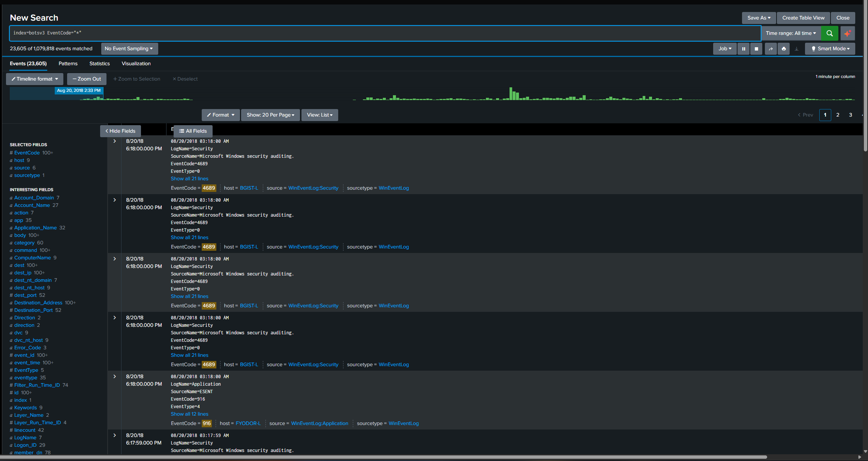Open the Error_Code field
The height and width of the screenshot is (461, 868).
(x=28, y=348)
